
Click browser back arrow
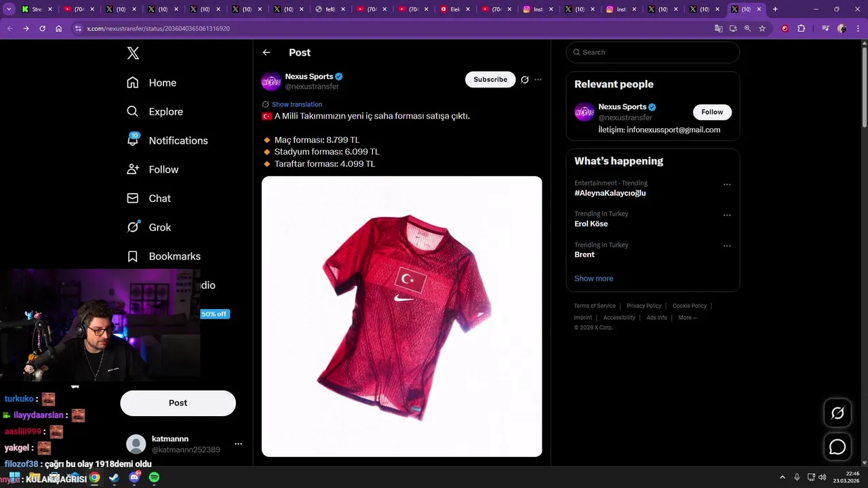(x=9, y=28)
